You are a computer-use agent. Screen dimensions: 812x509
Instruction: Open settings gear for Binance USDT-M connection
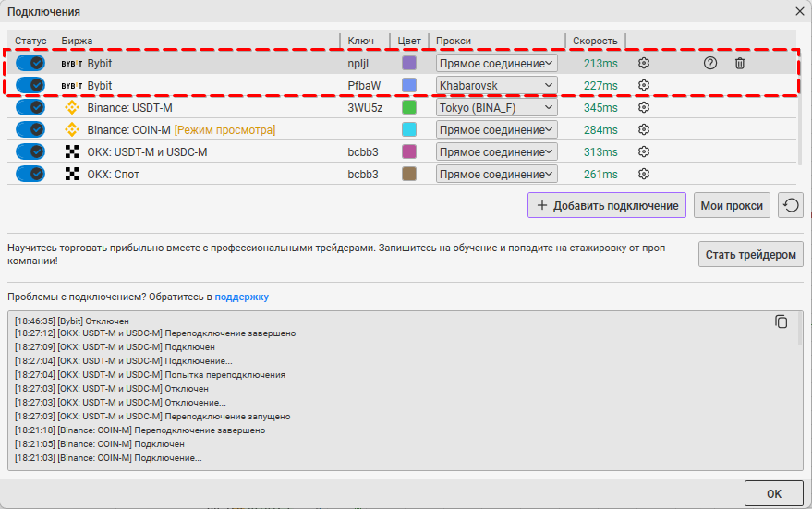point(644,107)
